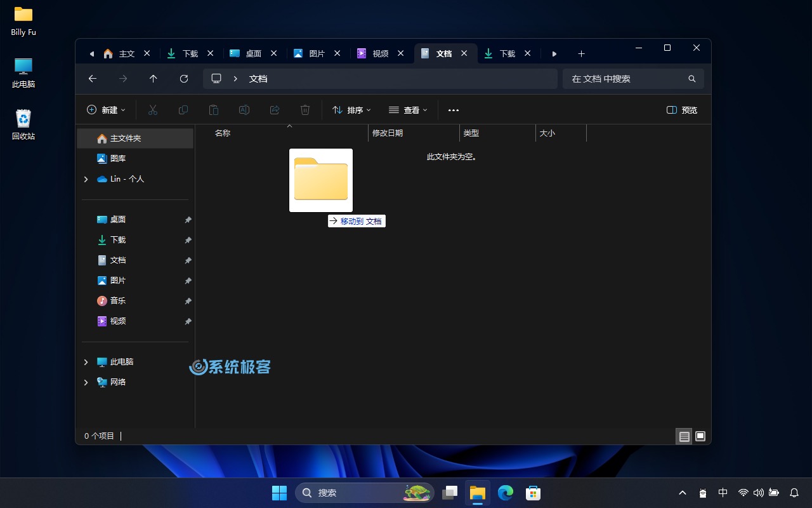Go back using the Back arrow
The height and width of the screenshot is (508, 812).
(x=93, y=79)
